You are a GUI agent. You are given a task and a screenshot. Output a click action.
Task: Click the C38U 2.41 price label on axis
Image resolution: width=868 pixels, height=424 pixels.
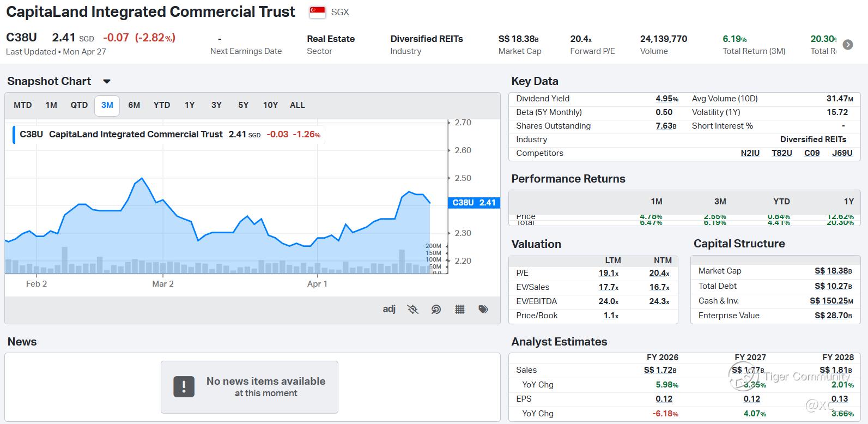(x=474, y=203)
